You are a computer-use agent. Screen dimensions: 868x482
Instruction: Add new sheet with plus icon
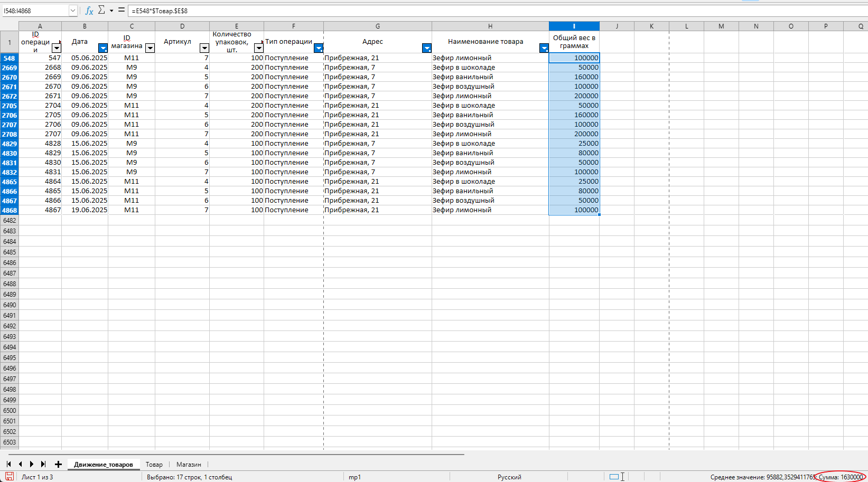(x=58, y=464)
